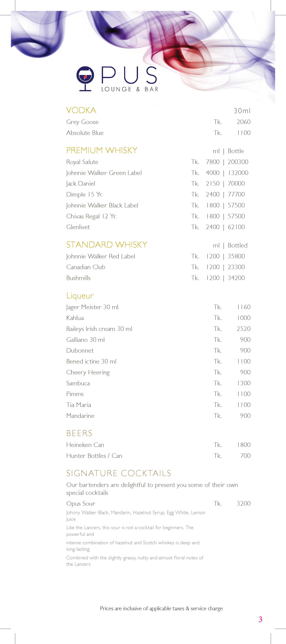Screen dimensions: 286x644
Task: Click the Absolute Blue vodka entry
Action: click(85, 133)
